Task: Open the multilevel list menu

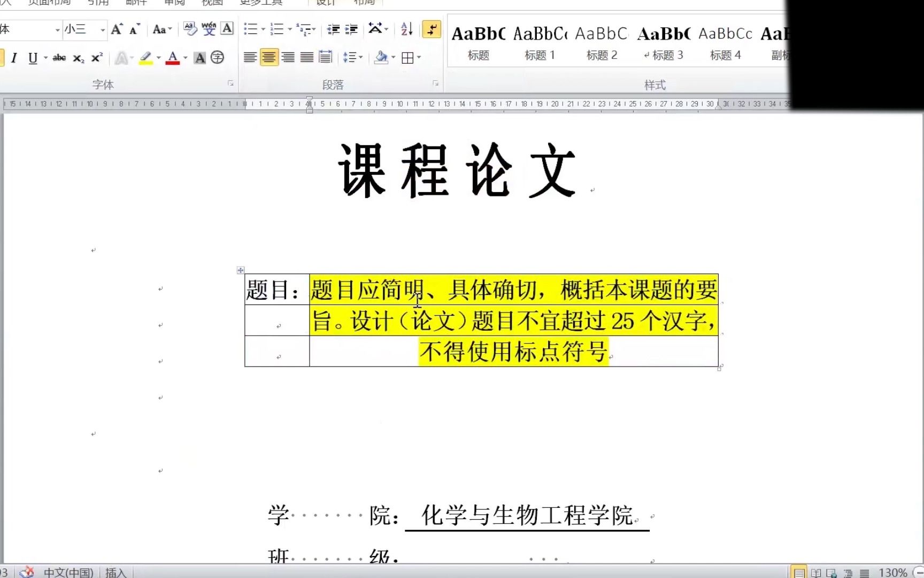Action: [305, 29]
